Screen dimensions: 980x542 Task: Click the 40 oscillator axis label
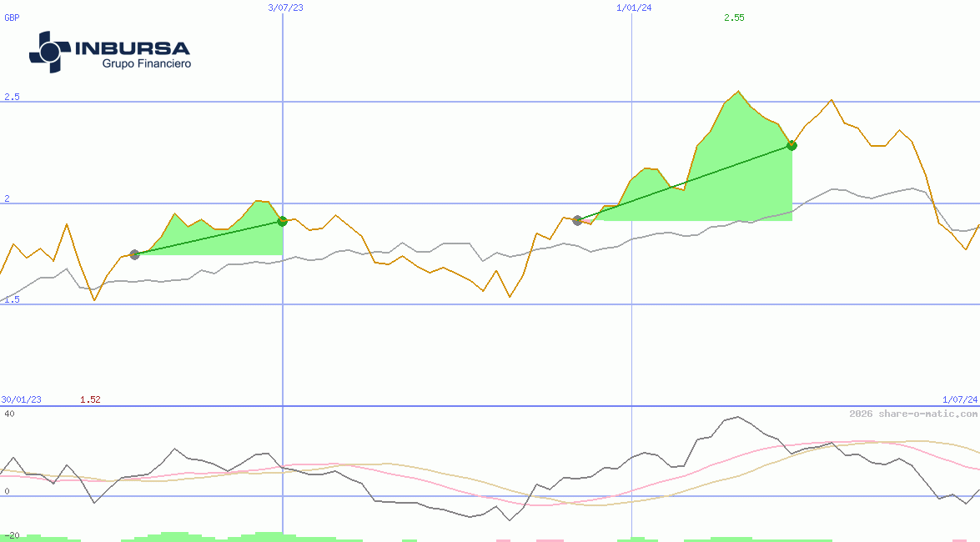point(9,414)
